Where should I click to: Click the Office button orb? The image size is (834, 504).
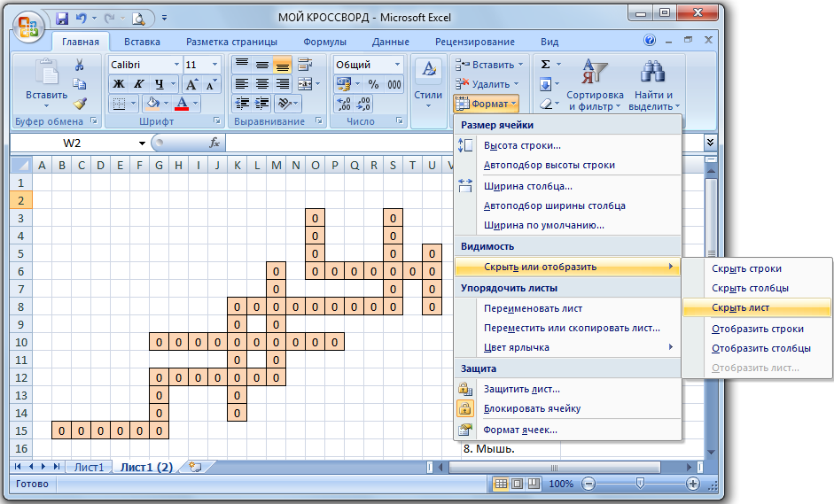(28, 26)
